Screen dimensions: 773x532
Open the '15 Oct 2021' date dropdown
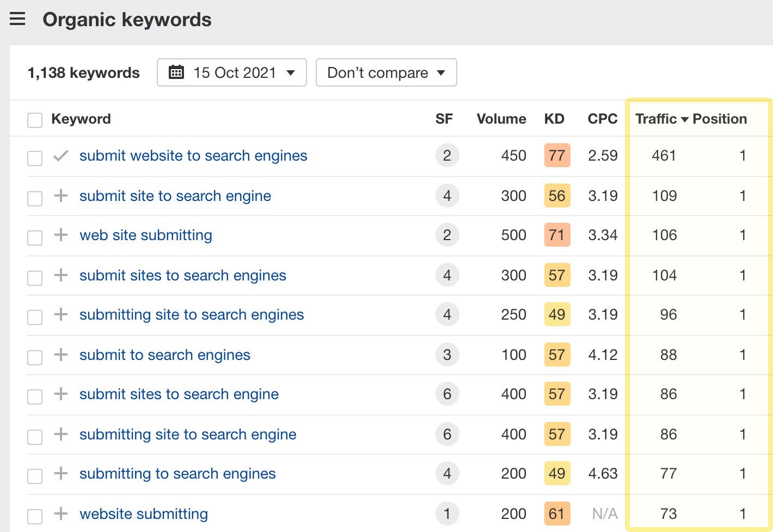coord(231,72)
